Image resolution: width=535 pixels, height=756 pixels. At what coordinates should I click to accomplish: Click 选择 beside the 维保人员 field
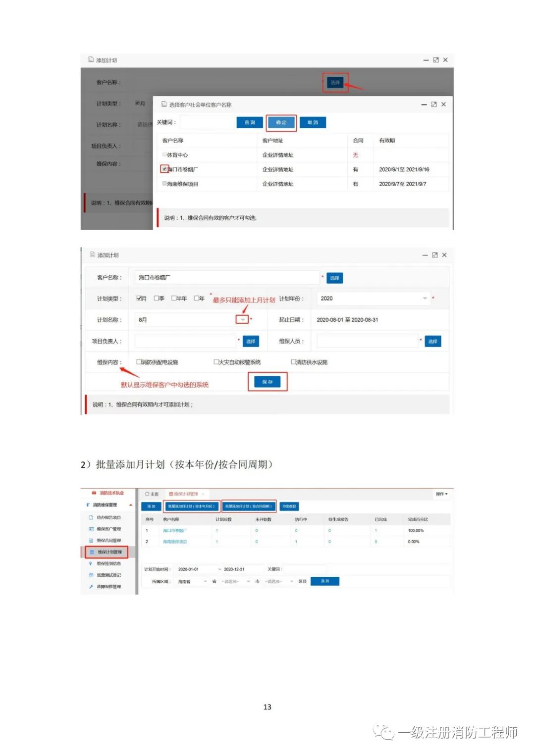pyautogui.click(x=432, y=341)
